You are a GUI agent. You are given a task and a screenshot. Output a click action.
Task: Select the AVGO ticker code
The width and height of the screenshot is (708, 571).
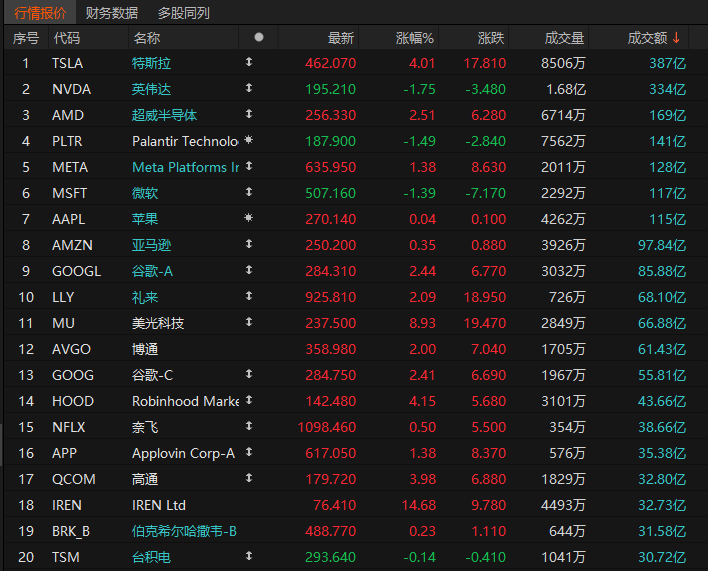[x=71, y=349]
